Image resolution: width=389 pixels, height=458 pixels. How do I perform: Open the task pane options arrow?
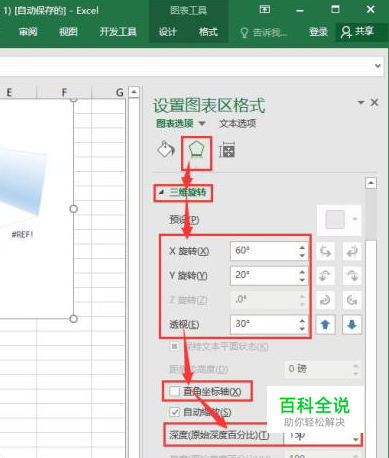(361, 102)
